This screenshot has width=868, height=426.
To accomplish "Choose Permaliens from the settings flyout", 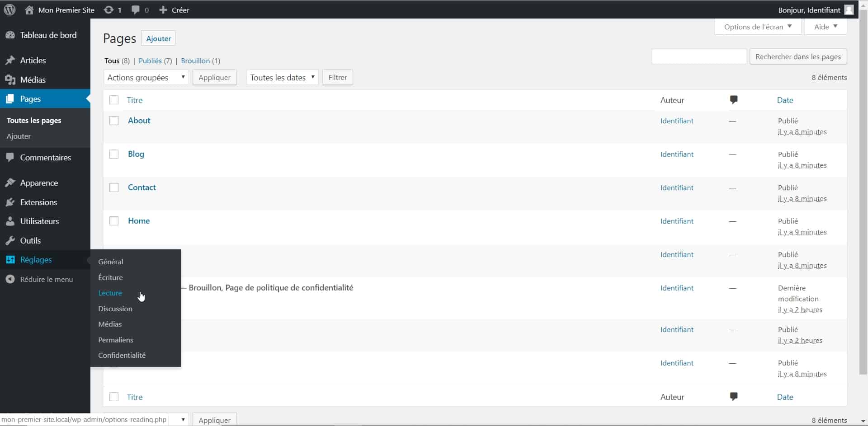I will 116,340.
